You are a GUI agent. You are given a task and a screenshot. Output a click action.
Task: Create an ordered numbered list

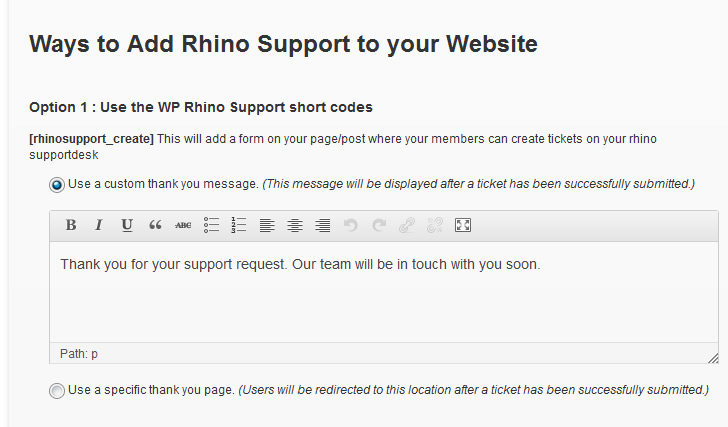[239, 225]
